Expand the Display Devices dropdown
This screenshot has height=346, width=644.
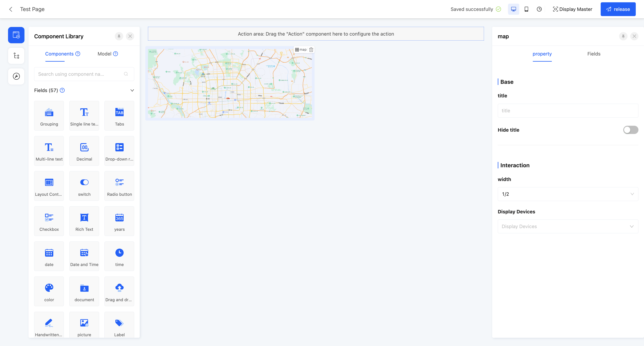568,226
